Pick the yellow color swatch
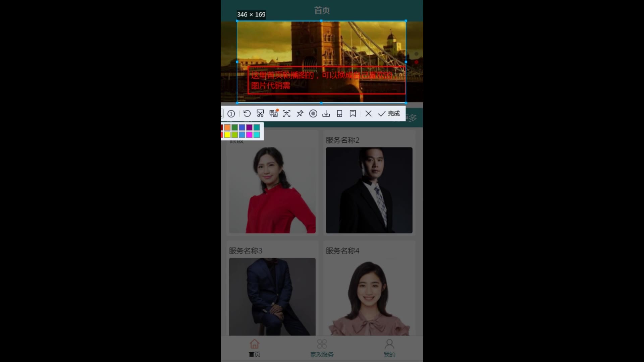The image size is (644, 362). (x=227, y=135)
